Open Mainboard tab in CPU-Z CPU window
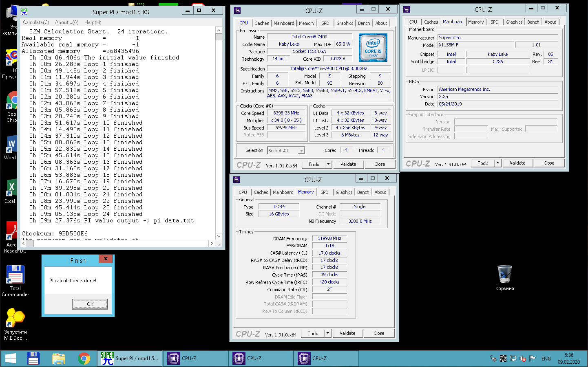Viewport: 588px width, 367px height. tap(284, 23)
